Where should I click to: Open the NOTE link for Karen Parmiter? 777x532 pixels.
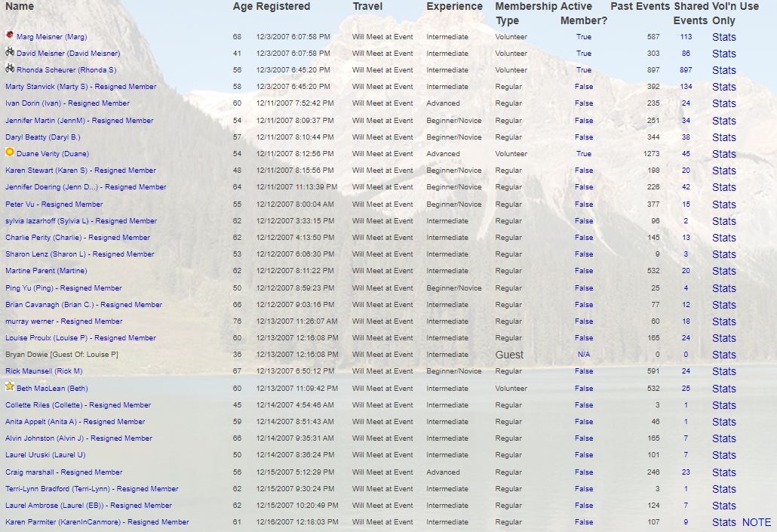[x=756, y=522]
